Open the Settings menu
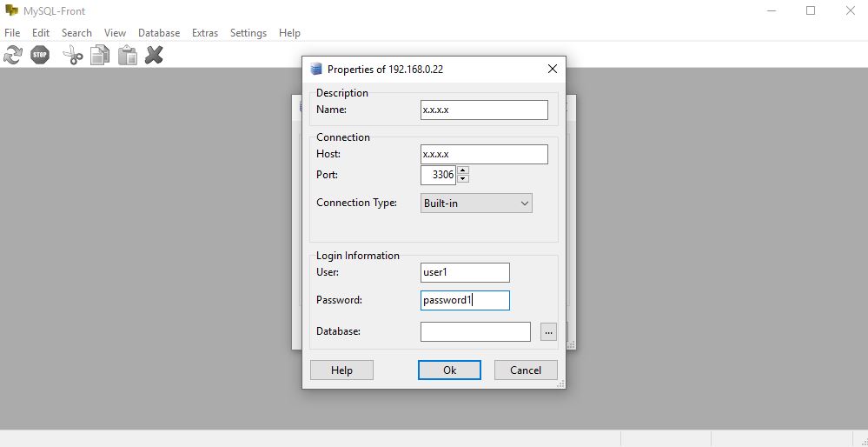 (248, 33)
